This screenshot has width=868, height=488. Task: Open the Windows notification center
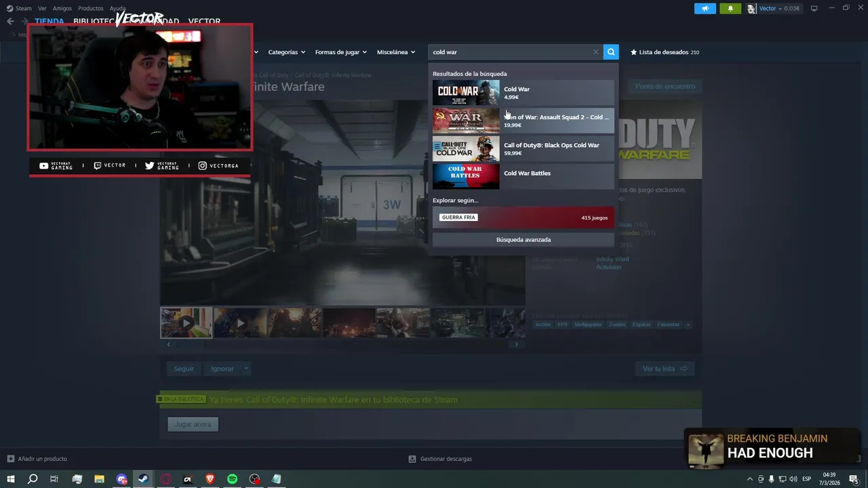853,479
